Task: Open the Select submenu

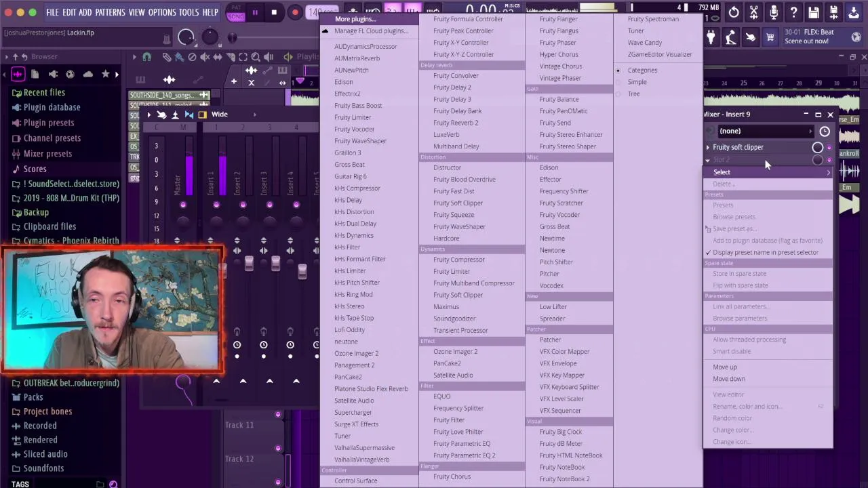Action: pyautogui.click(x=767, y=172)
